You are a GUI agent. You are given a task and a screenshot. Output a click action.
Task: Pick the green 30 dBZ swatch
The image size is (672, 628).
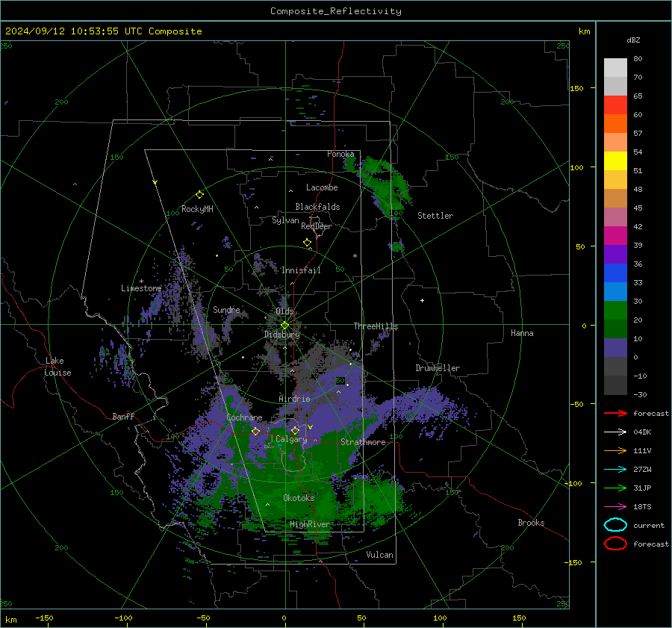(615, 310)
